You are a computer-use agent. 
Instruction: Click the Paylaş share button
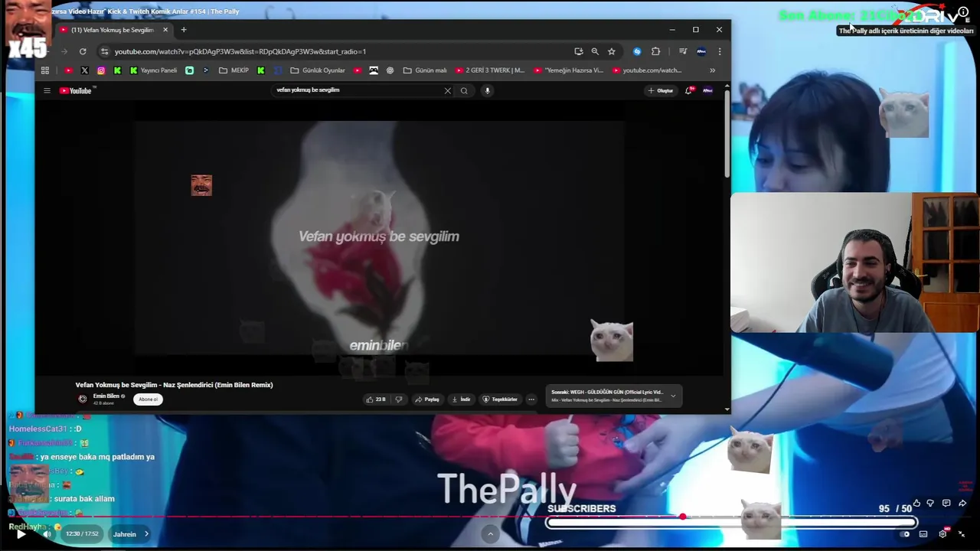pos(428,399)
